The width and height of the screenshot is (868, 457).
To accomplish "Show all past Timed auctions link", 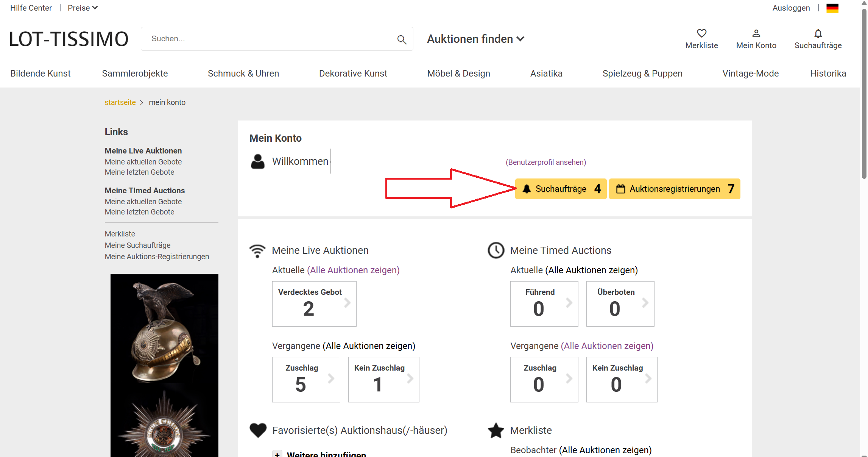I will coord(607,346).
